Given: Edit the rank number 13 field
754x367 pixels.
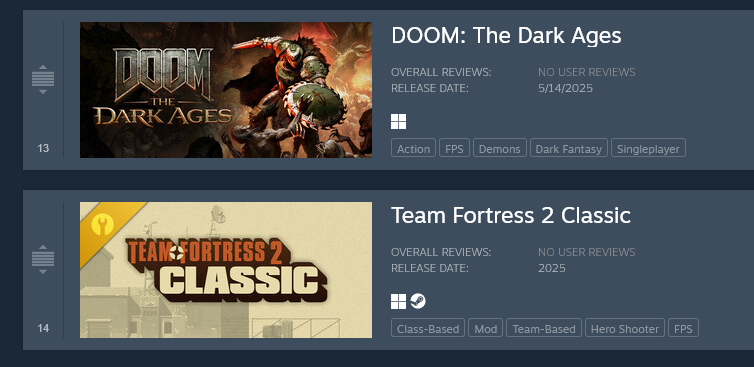Looking at the screenshot, I should point(43,148).
